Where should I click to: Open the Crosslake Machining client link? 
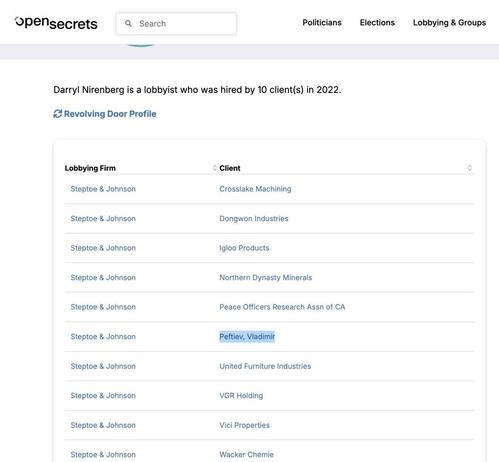(255, 189)
